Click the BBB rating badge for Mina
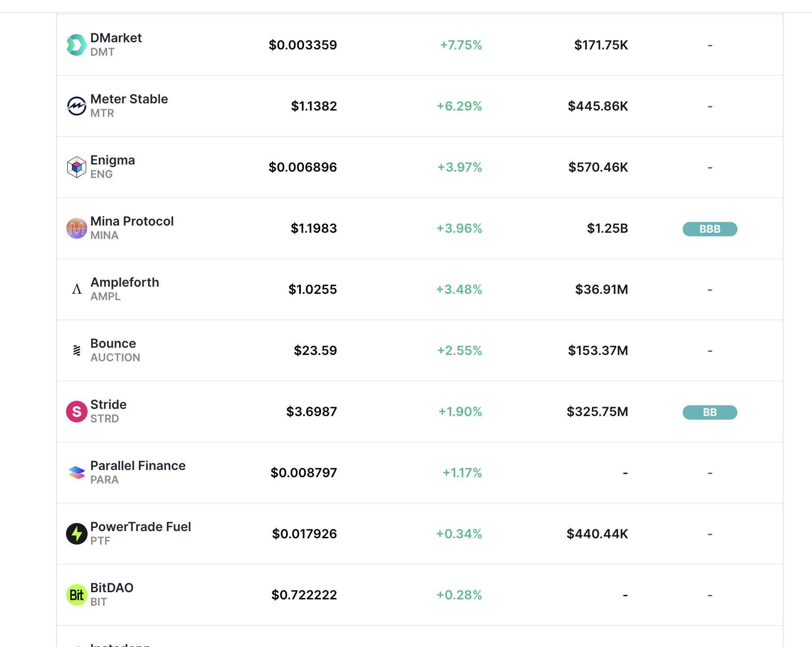 (710, 229)
